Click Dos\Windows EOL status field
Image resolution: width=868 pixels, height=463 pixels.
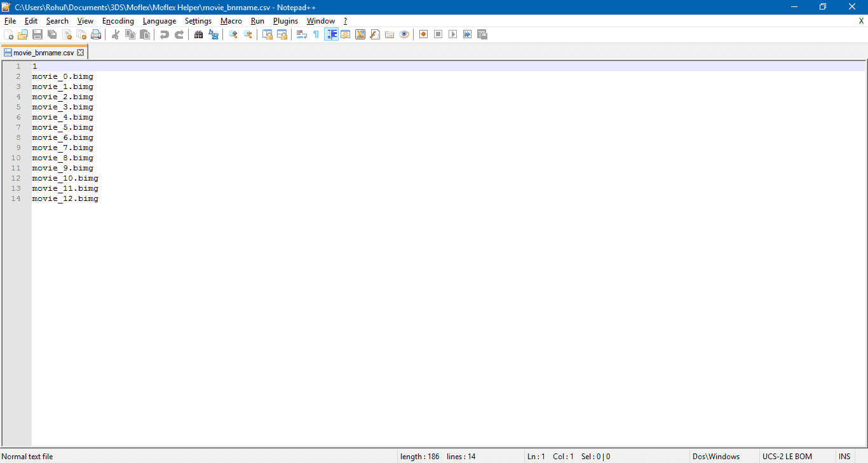pos(716,457)
